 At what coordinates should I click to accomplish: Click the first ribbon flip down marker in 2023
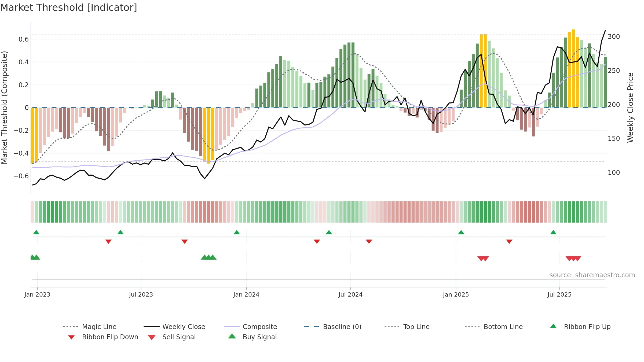click(108, 242)
